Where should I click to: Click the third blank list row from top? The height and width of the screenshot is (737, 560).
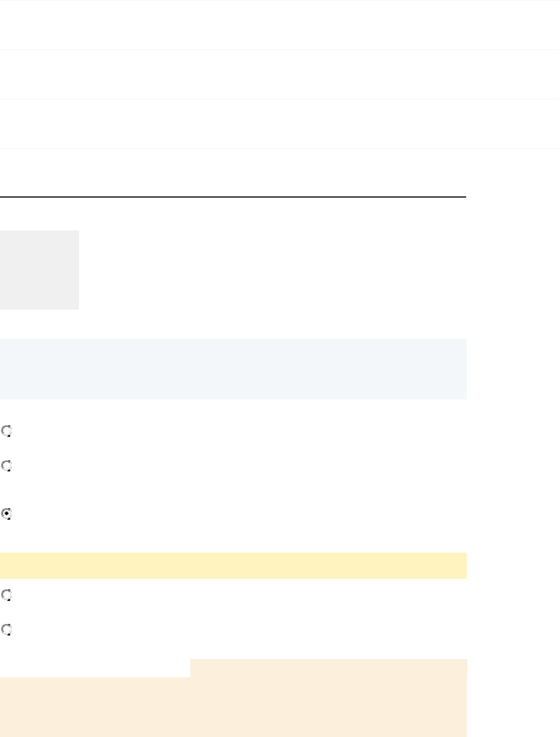(280, 124)
